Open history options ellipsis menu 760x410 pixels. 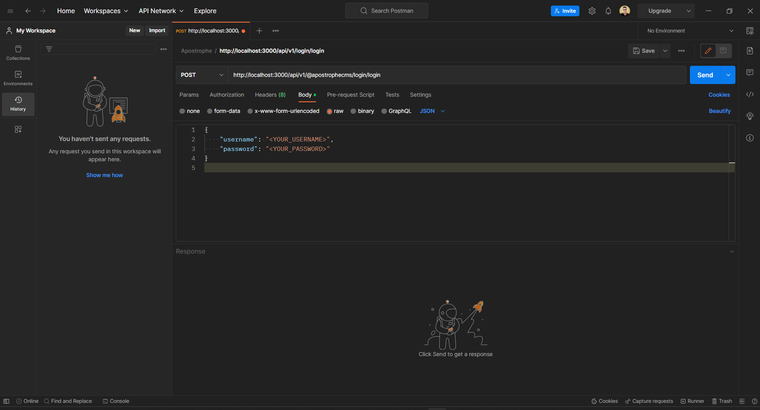coord(163,49)
